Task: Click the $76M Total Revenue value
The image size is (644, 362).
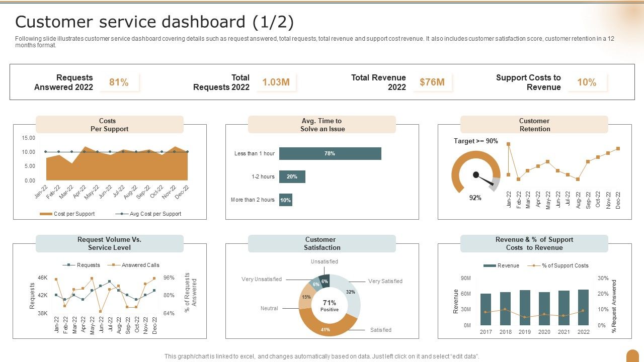Action: 432,82
